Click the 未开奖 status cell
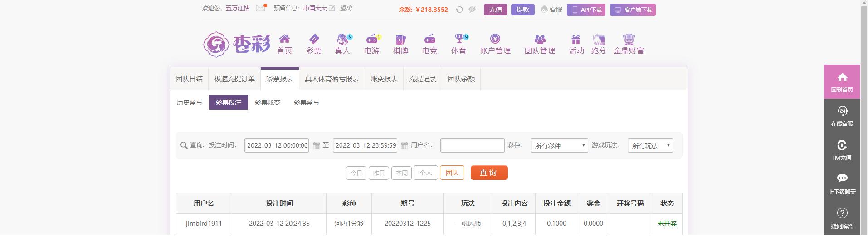The image size is (868, 249). pos(667,224)
